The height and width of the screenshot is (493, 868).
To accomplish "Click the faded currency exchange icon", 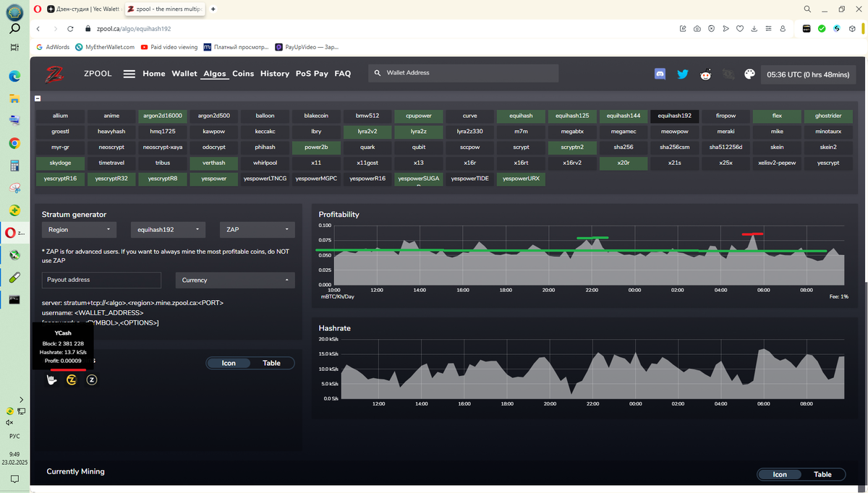I will 728,74.
